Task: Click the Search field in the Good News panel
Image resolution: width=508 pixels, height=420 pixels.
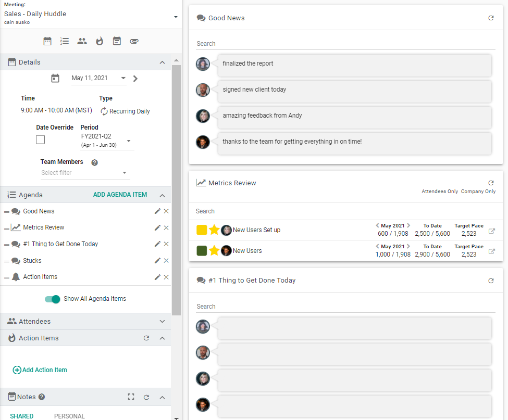Action: tap(261, 44)
